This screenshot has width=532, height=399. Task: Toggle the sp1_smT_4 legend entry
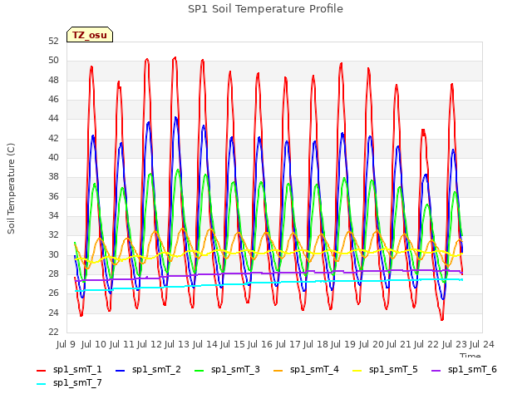pyautogui.click(x=306, y=370)
